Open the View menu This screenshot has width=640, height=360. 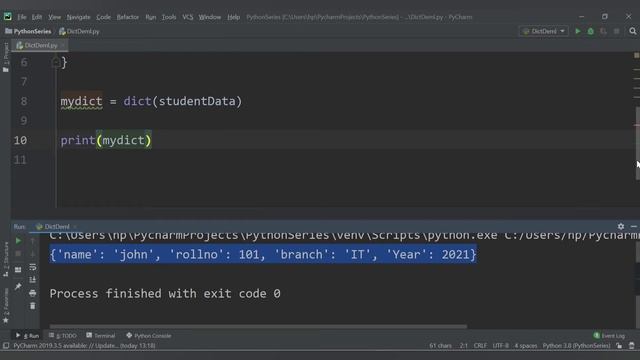[54, 17]
